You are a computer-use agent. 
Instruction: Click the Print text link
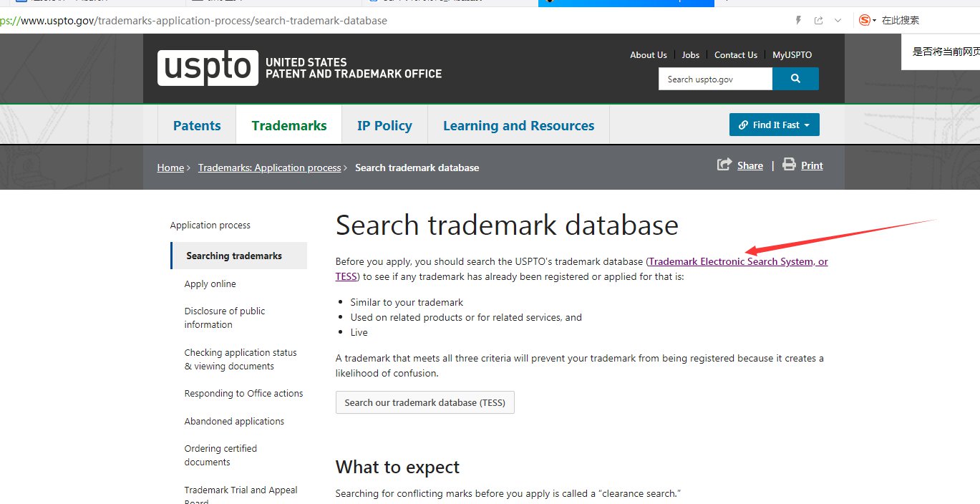812,165
